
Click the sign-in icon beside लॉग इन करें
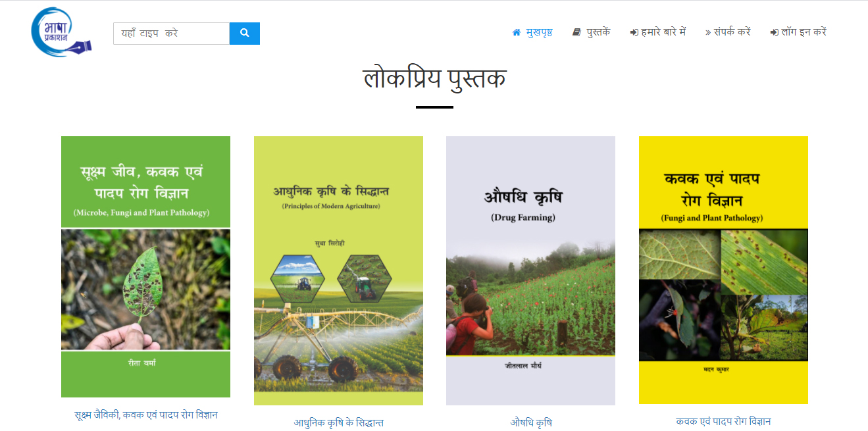tap(775, 32)
